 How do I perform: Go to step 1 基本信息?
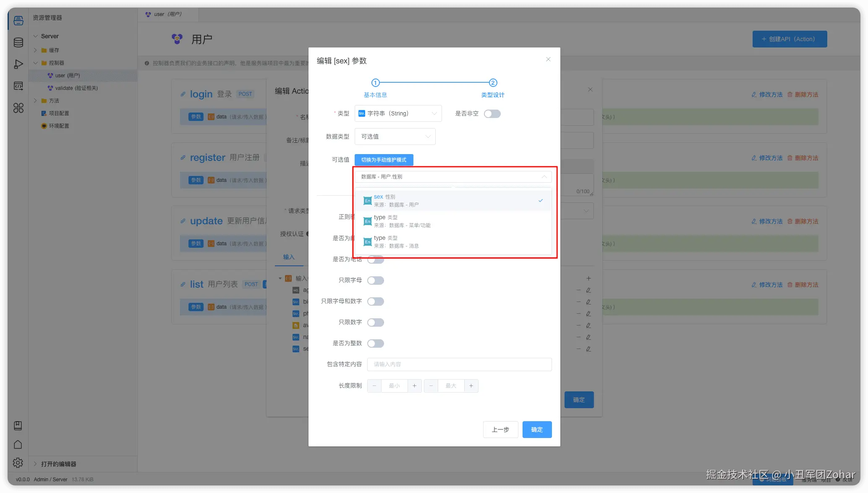point(375,83)
